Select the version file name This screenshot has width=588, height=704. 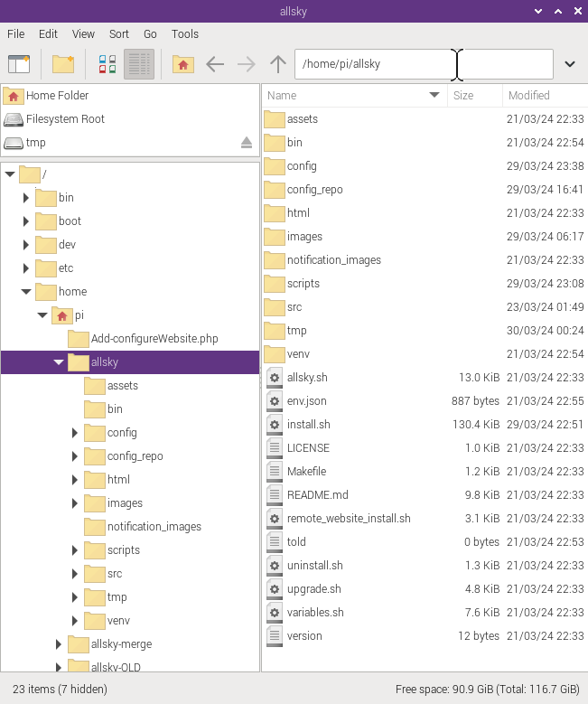pyautogui.click(x=304, y=636)
